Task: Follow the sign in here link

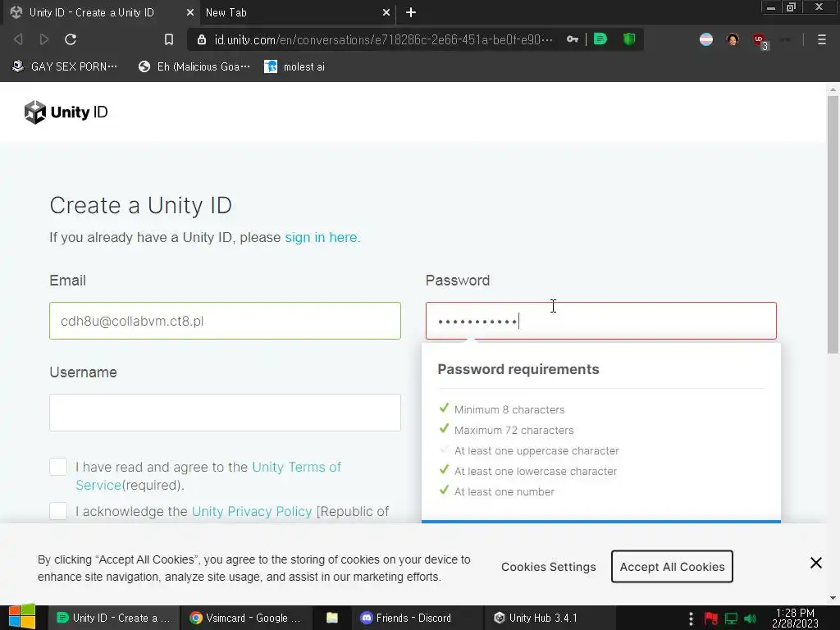Action: coord(321,237)
